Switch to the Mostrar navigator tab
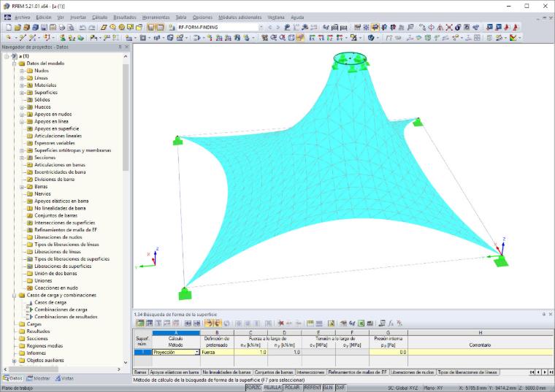Viewport: 555px width, 392px height. pyautogui.click(x=38, y=378)
